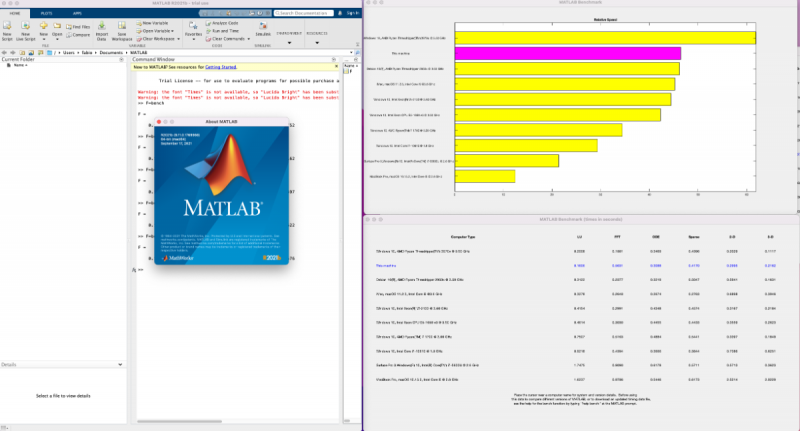Click 'Computer Type' column header
The image size is (800, 431).
463,237
